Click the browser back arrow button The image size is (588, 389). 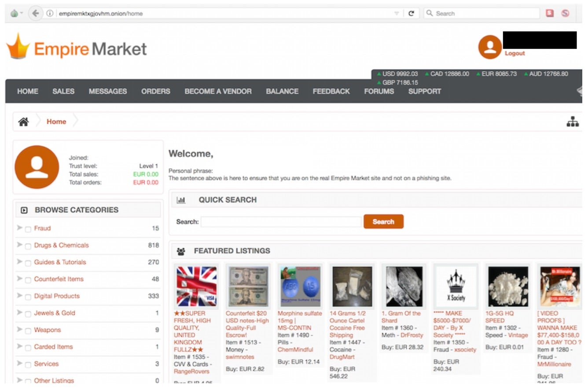point(35,13)
